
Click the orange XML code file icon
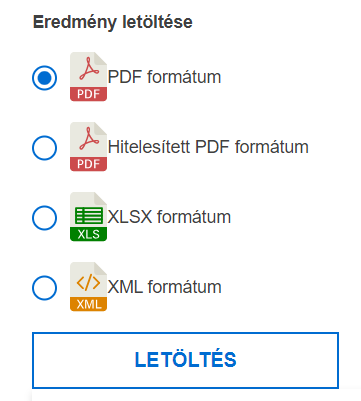coord(88,287)
